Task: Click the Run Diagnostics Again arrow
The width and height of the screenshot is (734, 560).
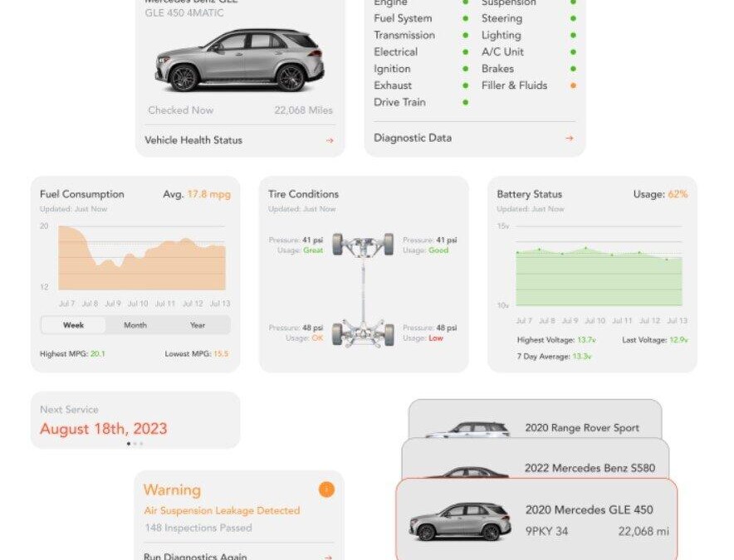Action: point(330,558)
